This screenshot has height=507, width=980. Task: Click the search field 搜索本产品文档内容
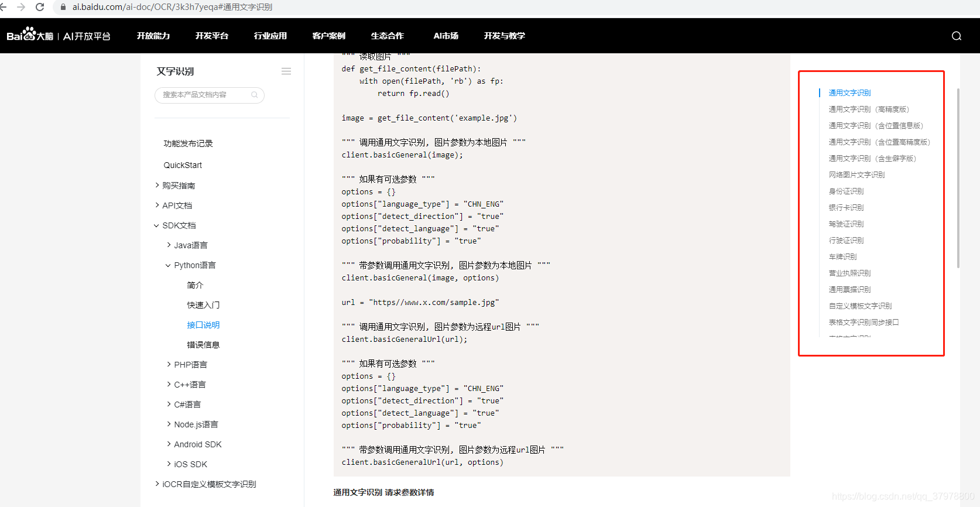coord(210,95)
